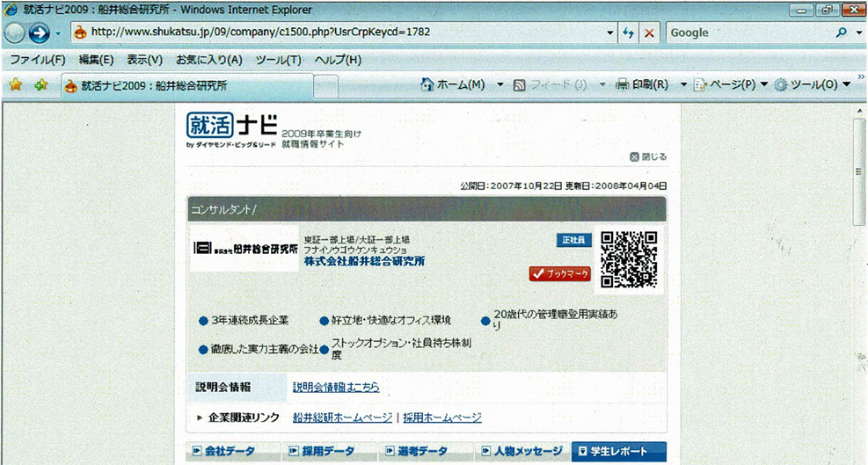The image size is (868, 465).
Task: Open the ファイル(F) menu
Action: [38, 60]
